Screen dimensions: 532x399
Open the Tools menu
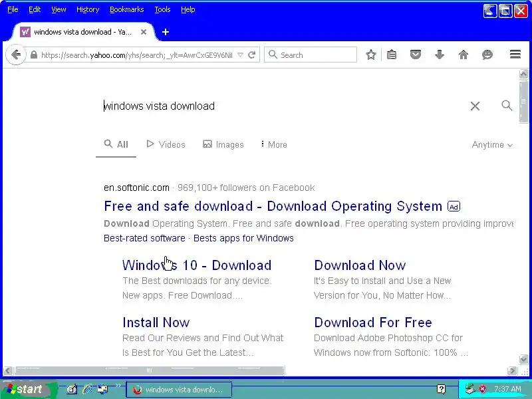click(x=162, y=9)
